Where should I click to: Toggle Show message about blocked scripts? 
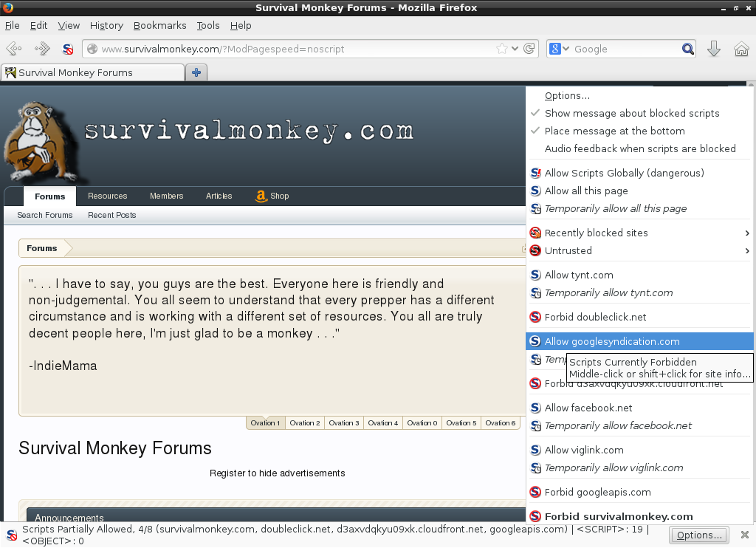639,113
